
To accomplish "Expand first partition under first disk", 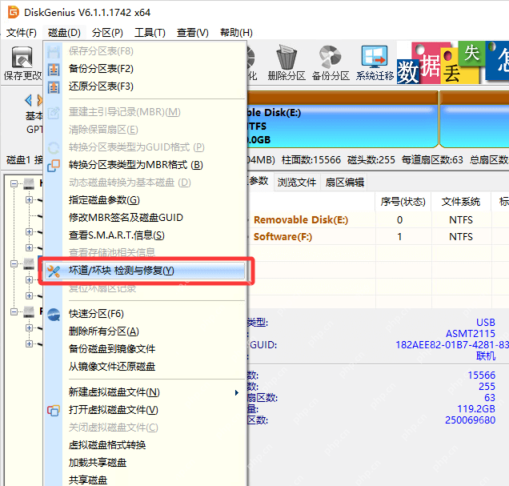I will (x=29, y=200).
